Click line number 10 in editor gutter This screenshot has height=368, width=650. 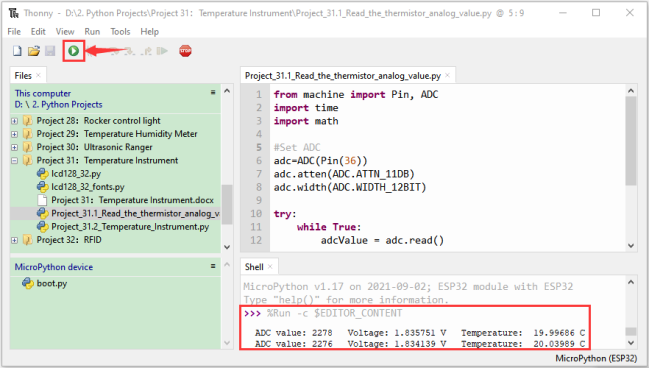(x=256, y=214)
